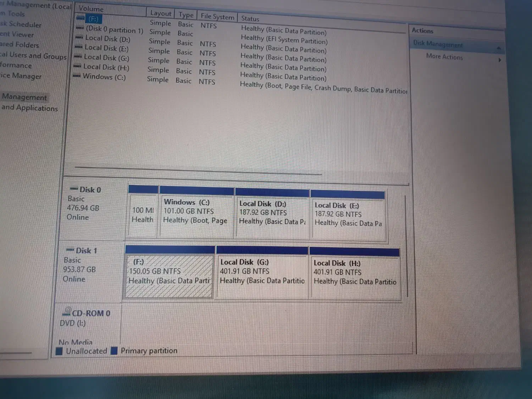Open Shared Folders in the left tree
This screenshot has width=532, height=399.
(x=20, y=44)
